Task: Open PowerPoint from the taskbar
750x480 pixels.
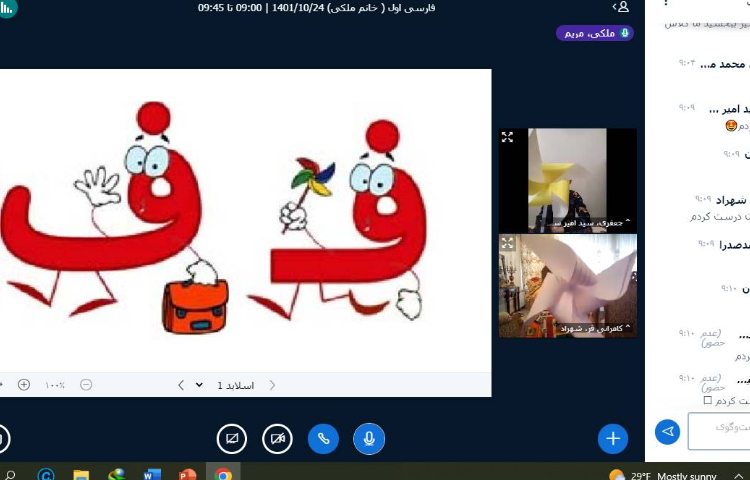Action: click(x=188, y=475)
